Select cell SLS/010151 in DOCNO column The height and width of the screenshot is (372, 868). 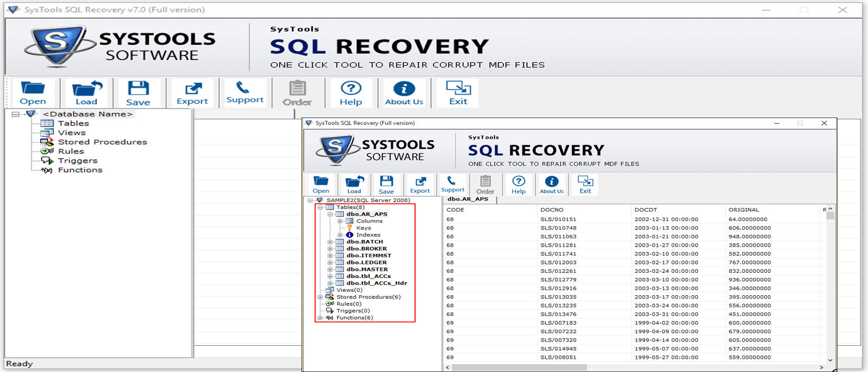click(558, 219)
